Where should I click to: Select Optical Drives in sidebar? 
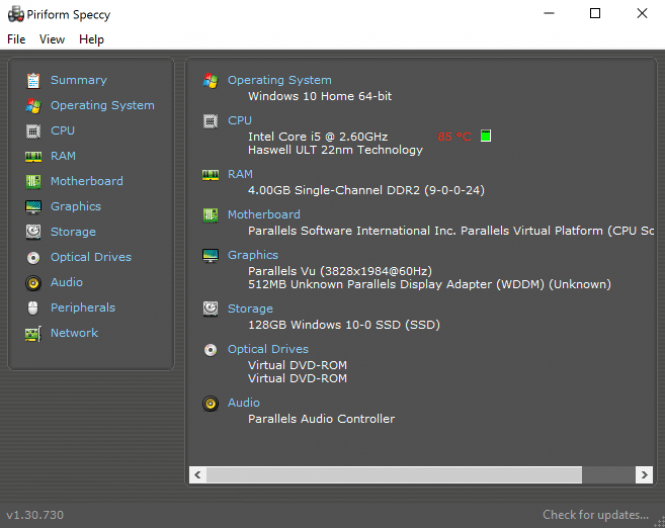[x=91, y=257]
